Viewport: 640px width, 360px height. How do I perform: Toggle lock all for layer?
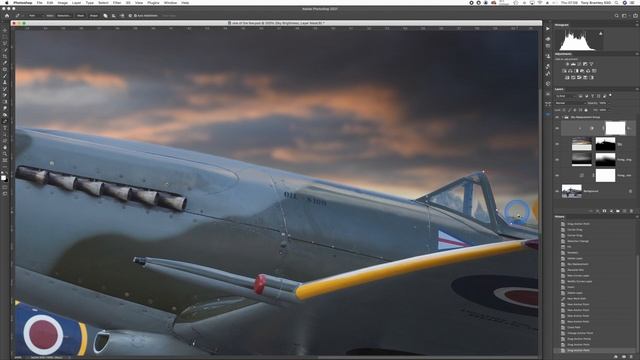point(586,110)
